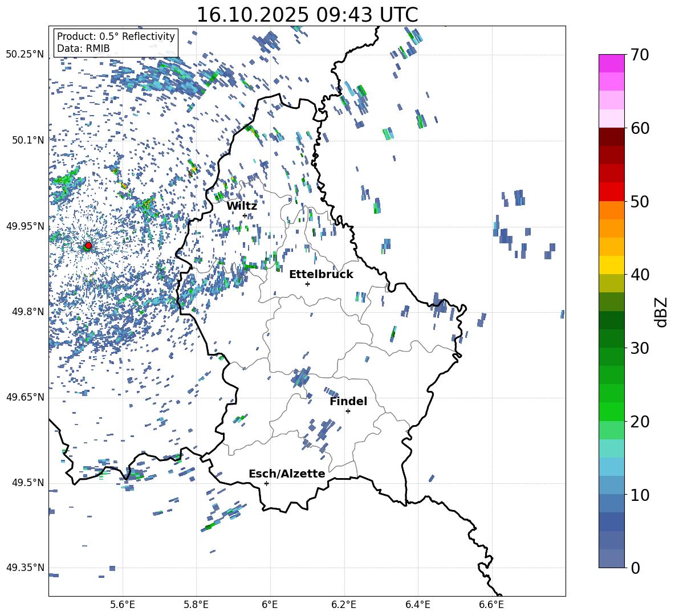Pick the magenta swatch at top of colorbar

(612, 63)
